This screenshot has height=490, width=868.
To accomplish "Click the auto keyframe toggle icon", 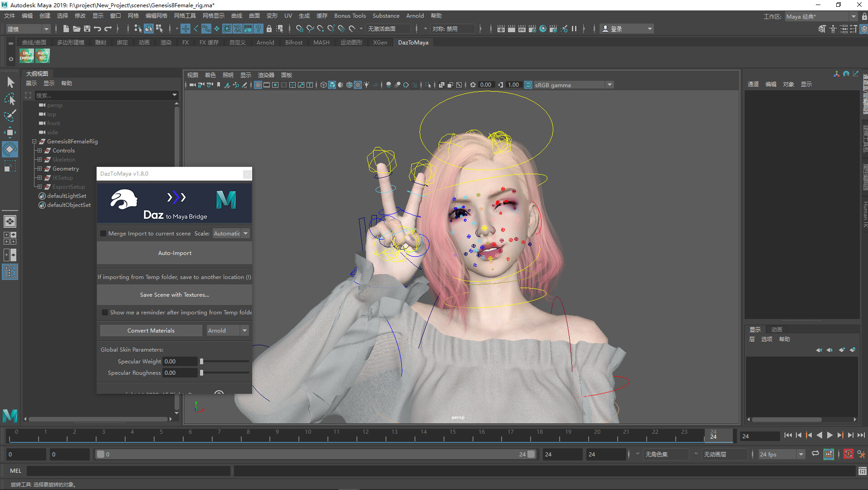I will coord(848,454).
